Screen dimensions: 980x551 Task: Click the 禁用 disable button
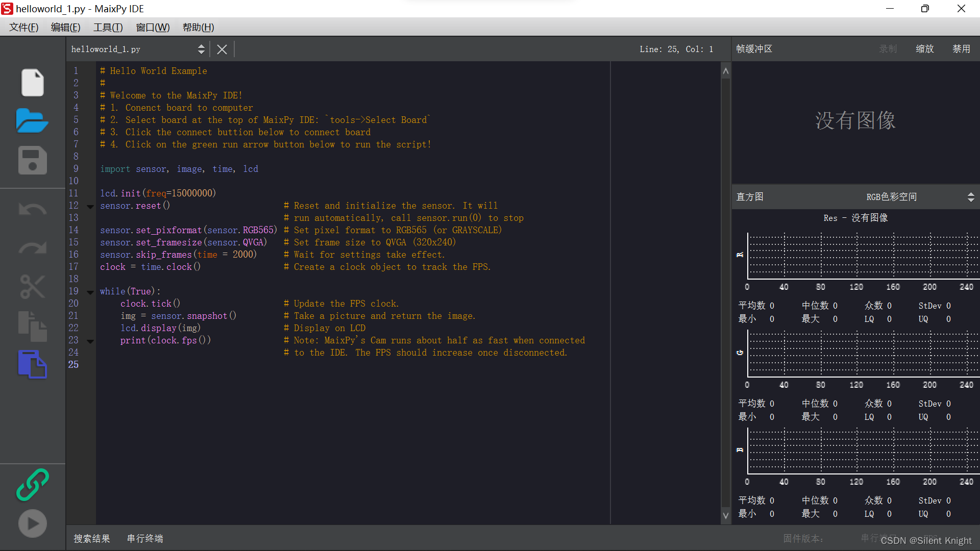click(x=962, y=49)
